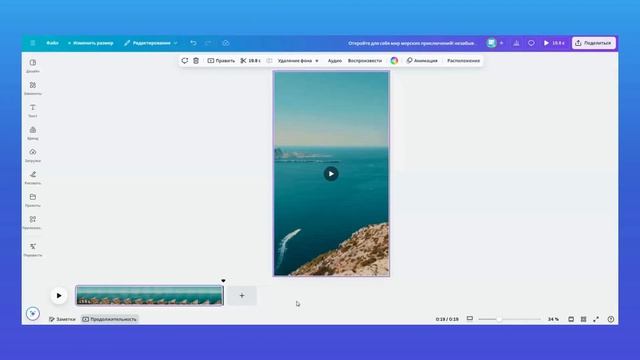Click the Поделиться share button
Image resolution: width=640 pixels, height=360 pixels.
[x=593, y=43]
